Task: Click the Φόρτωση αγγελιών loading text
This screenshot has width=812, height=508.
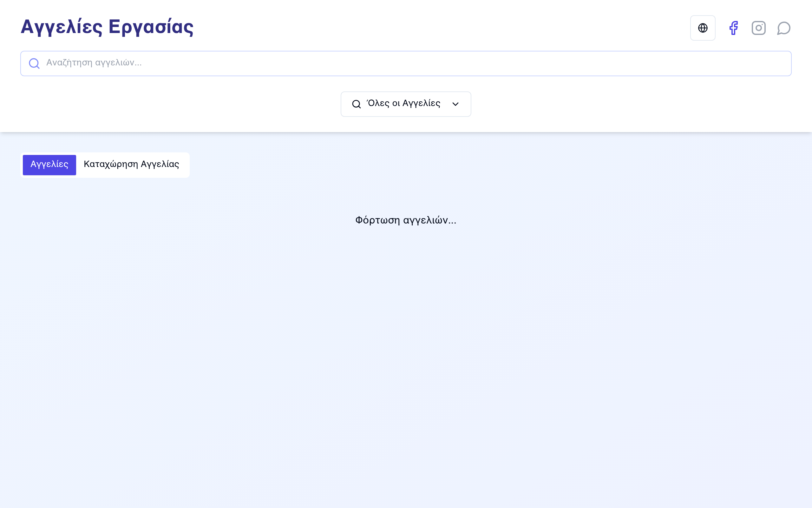Action: point(406,220)
